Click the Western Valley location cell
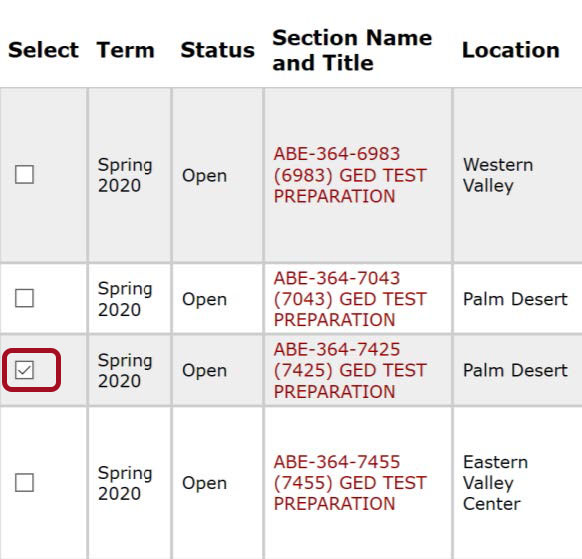This screenshot has height=559, width=582. [x=498, y=175]
